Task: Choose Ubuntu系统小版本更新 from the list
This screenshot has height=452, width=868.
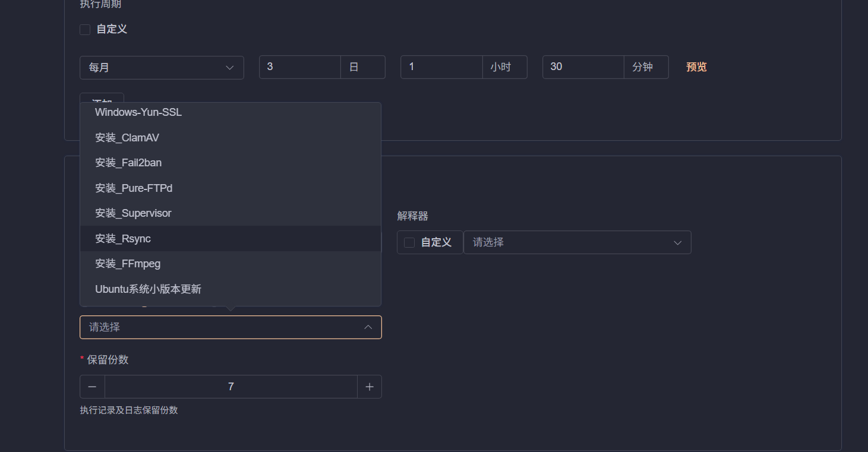Action: click(148, 289)
